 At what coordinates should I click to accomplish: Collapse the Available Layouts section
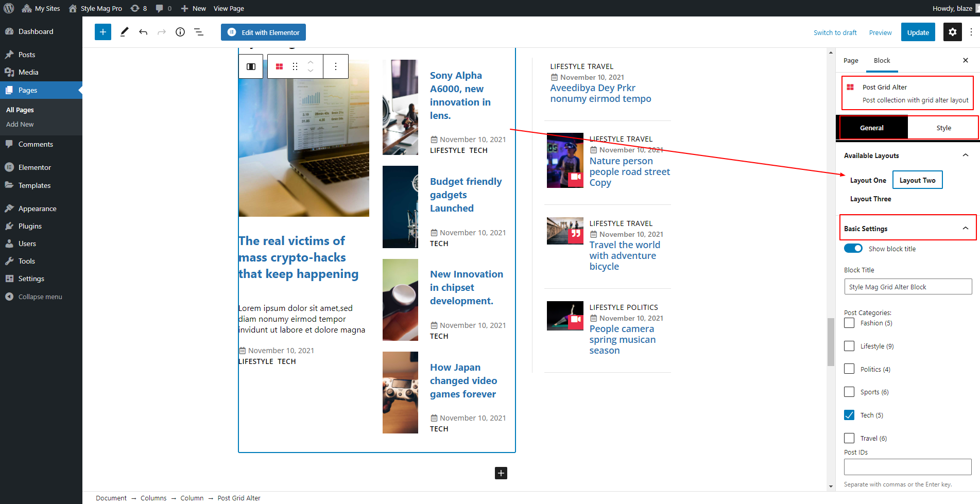965,155
